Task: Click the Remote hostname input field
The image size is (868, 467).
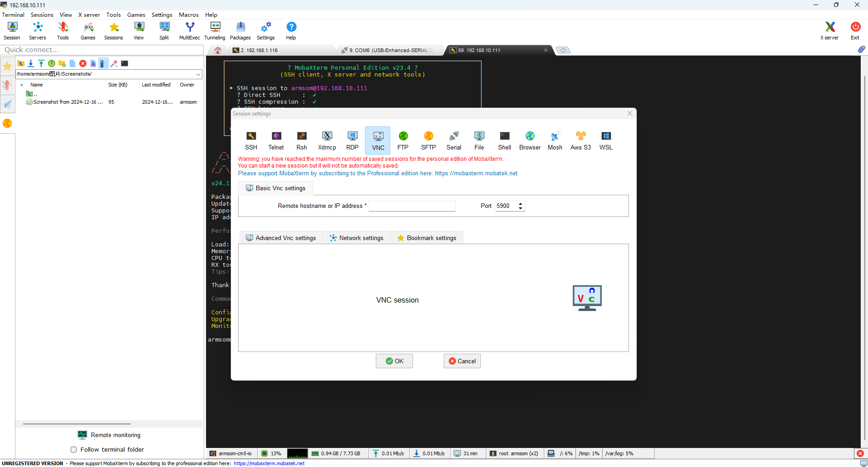Action: 412,206
